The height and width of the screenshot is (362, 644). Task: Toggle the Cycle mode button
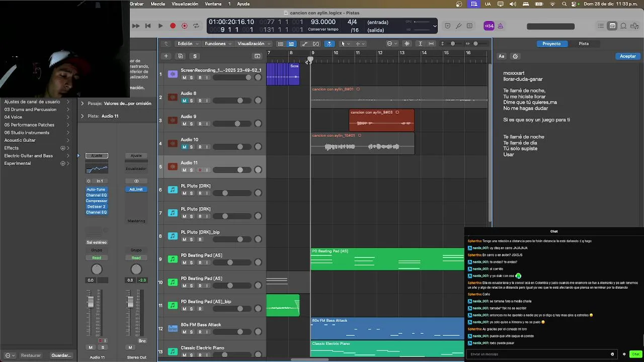pyautogui.click(x=196, y=26)
